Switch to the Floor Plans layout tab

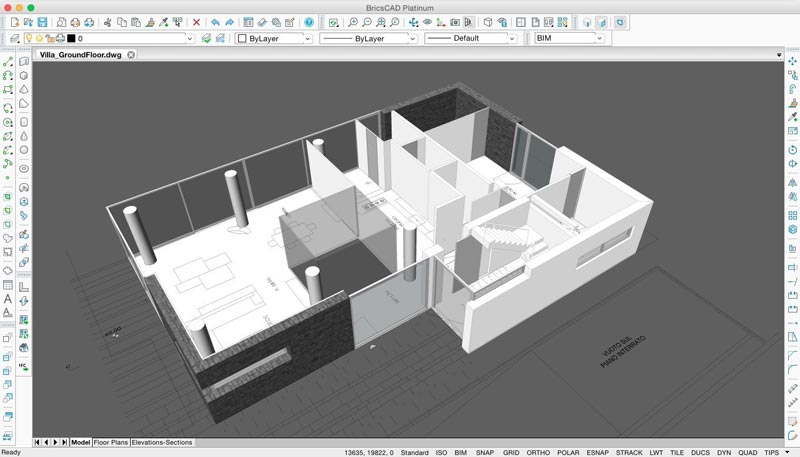click(111, 442)
